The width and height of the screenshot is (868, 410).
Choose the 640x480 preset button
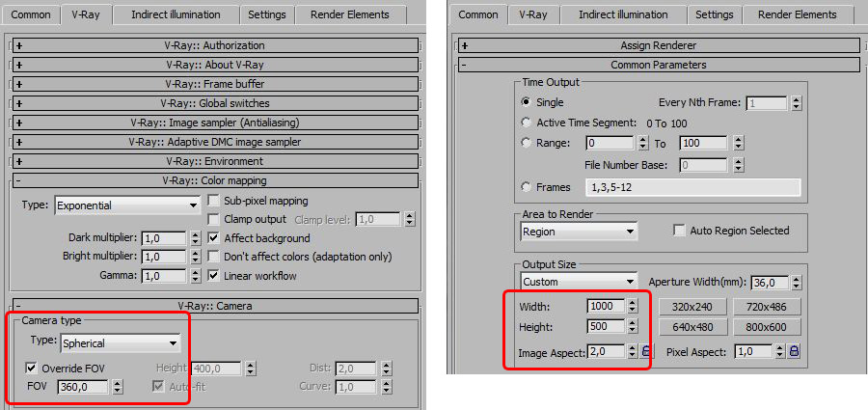coord(693,327)
